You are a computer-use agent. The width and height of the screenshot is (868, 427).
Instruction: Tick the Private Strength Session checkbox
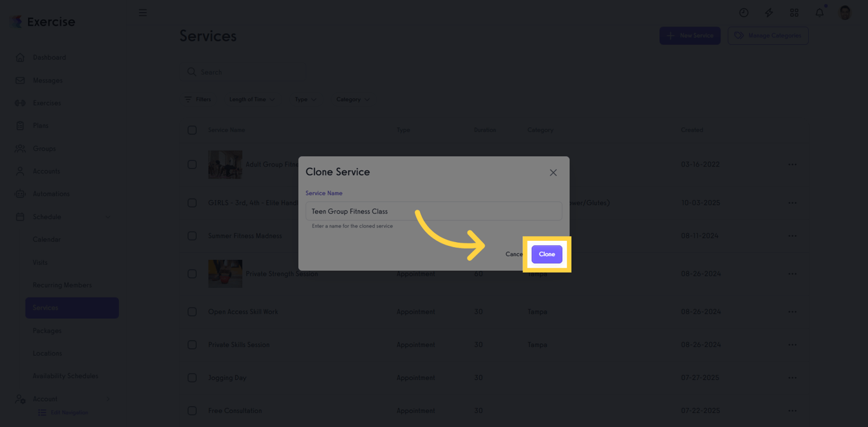click(193, 274)
